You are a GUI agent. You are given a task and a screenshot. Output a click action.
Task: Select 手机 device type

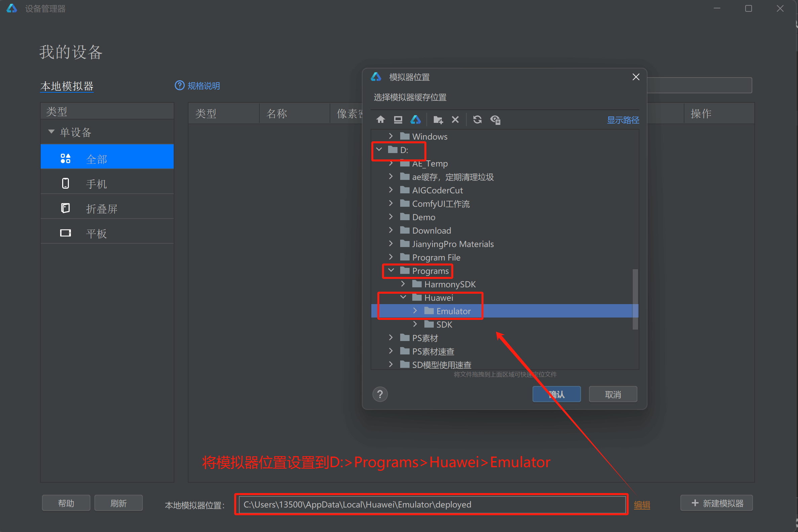[x=96, y=184]
